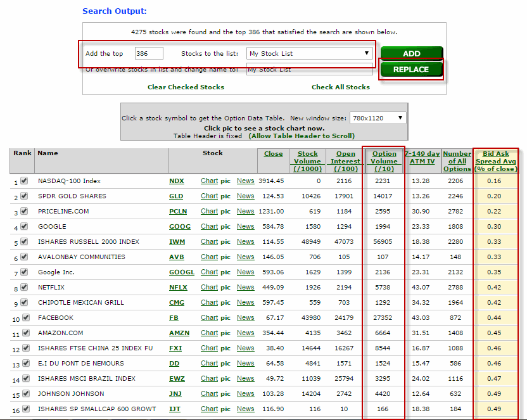Click pic link for JOHNSON JOHNSON row

coord(225,394)
